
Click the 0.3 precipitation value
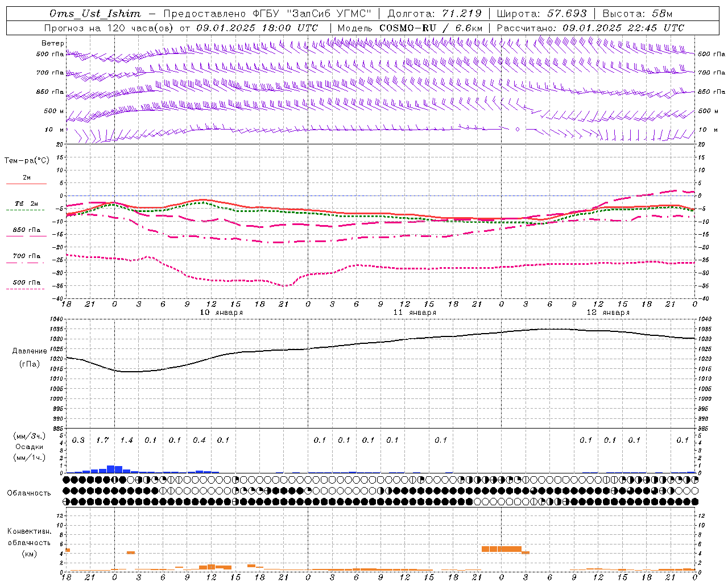click(x=78, y=440)
